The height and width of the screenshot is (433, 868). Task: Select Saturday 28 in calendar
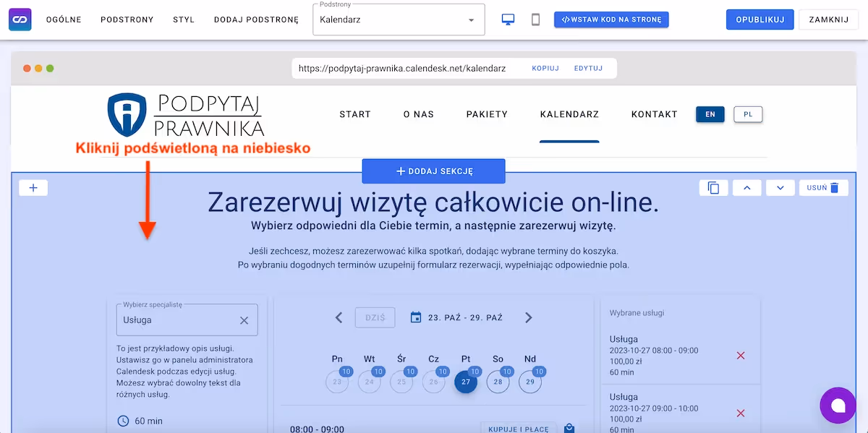[x=498, y=382]
